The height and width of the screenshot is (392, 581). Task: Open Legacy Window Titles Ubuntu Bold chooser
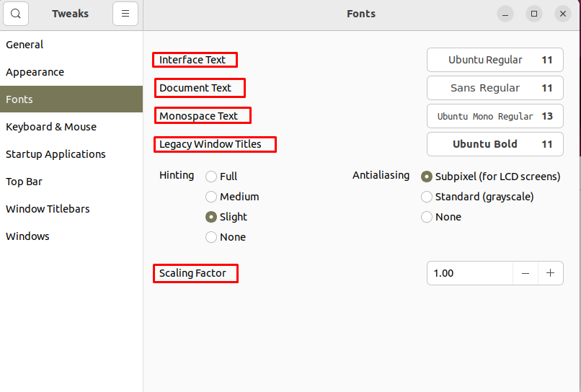[x=495, y=144]
